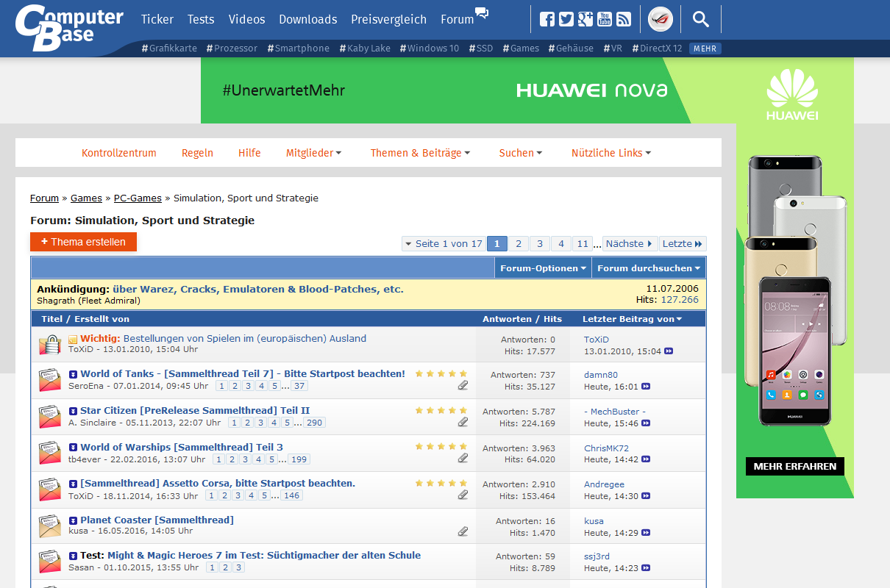Screen dimensions: 890x588
Task: Jump to last post by ToXiD arrow icon
Action: 669,351
